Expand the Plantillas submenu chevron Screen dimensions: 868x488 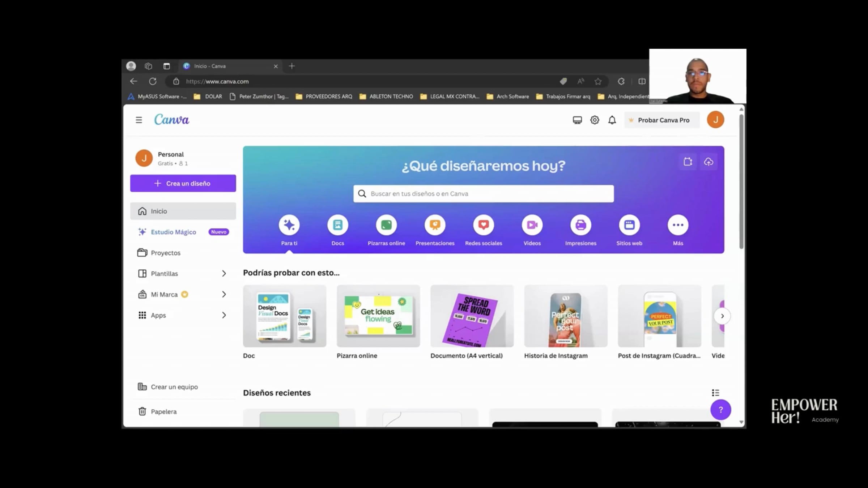pyautogui.click(x=224, y=274)
